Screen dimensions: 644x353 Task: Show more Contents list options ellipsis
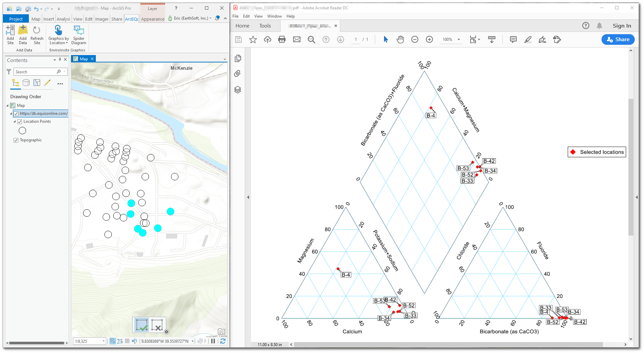click(x=60, y=84)
